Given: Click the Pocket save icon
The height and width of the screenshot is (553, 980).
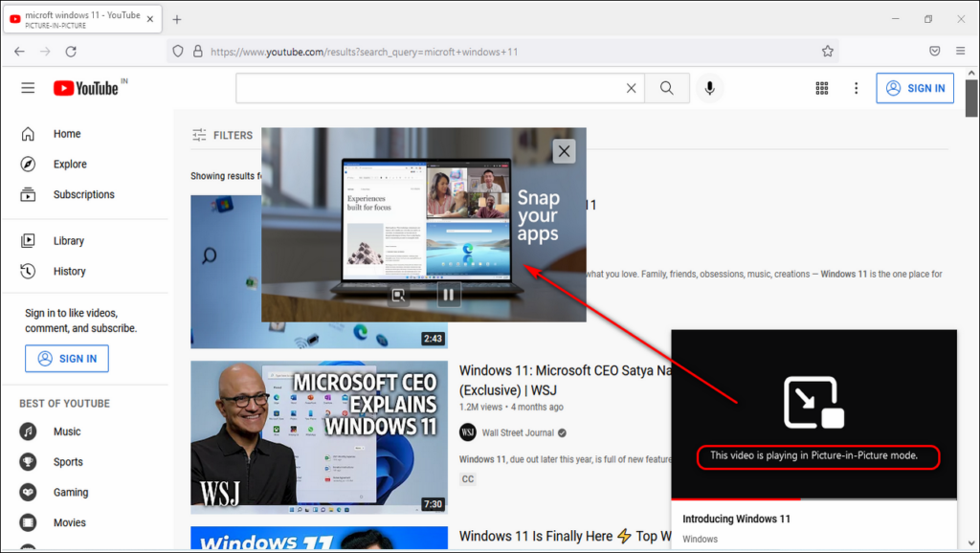Looking at the screenshot, I should [934, 52].
